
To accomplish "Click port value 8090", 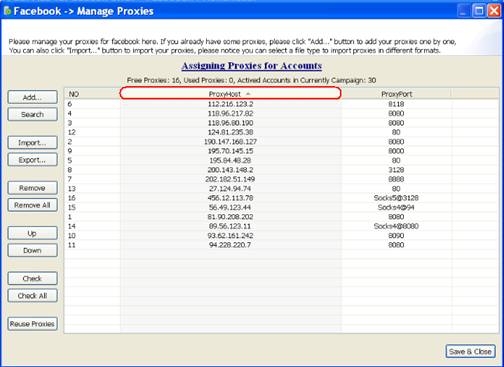I will click(396, 235).
